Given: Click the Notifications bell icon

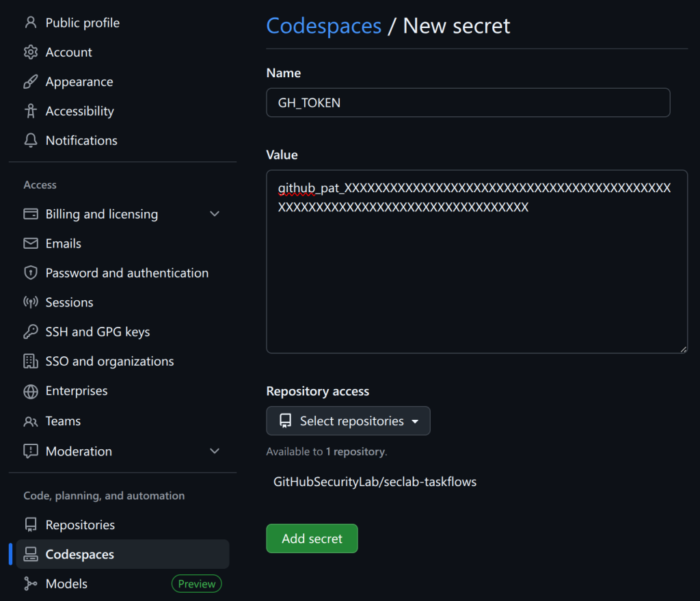Looking at the screenshot, I should point(30,140).
